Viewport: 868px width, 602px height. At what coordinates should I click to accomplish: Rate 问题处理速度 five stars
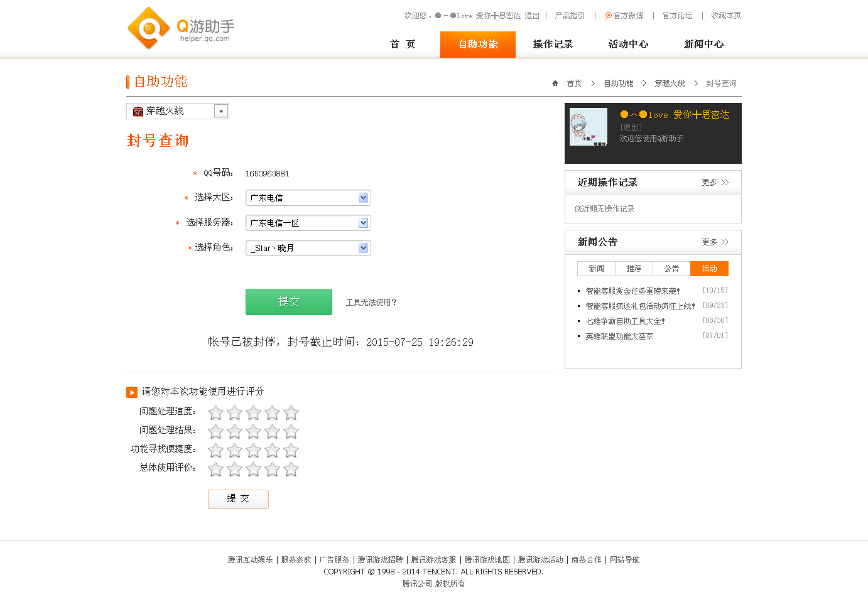pyautogui.click(x=291, y=412)
